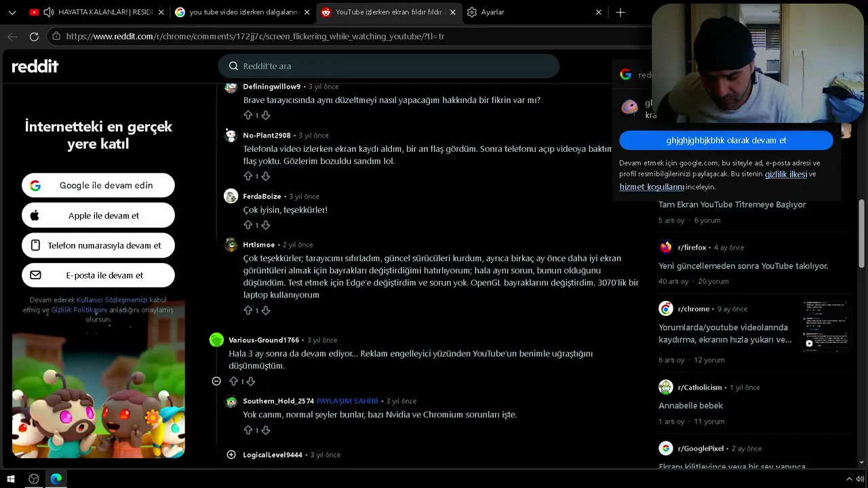Open the 'hizmet koşullarını' link
This screenshot has width=868, height=488.
coord(652,187)
